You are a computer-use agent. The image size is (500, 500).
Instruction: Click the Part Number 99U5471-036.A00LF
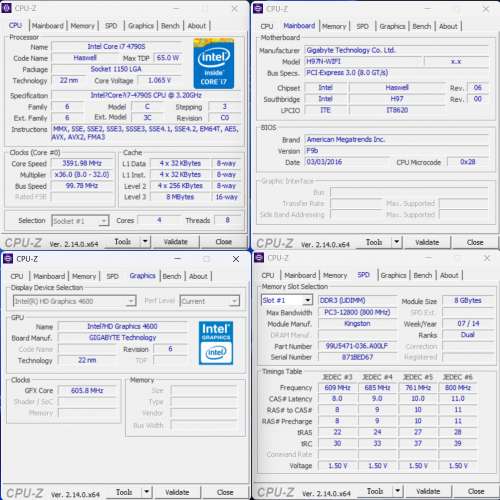tap(357, 346)
